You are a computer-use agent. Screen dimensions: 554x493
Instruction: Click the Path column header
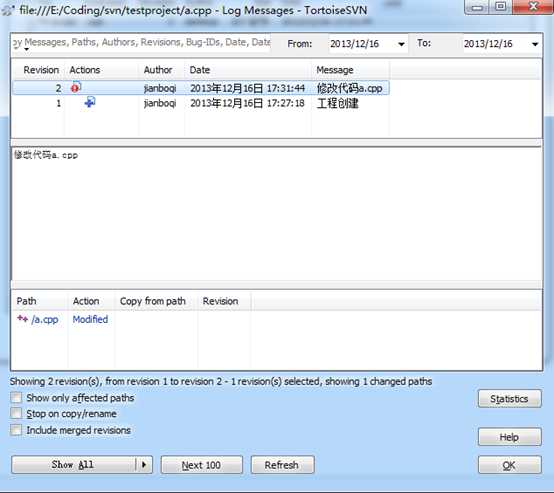point(40,301)
